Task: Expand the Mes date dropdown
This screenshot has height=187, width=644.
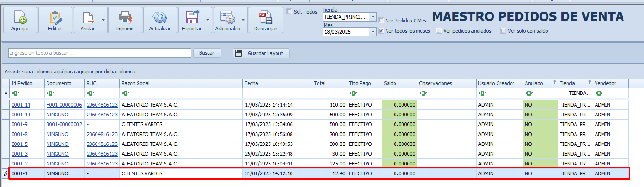Action: 373,32
